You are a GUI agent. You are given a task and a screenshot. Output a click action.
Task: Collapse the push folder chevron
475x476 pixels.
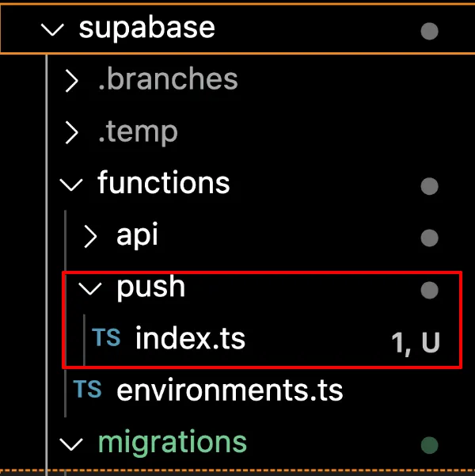point(91,288)
